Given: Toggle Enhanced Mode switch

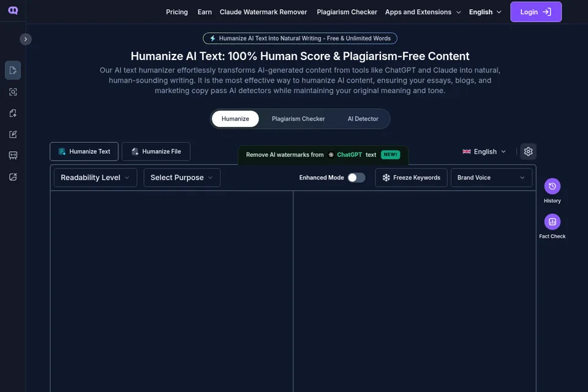Looking at the screenshot, I should click(356, 178).
